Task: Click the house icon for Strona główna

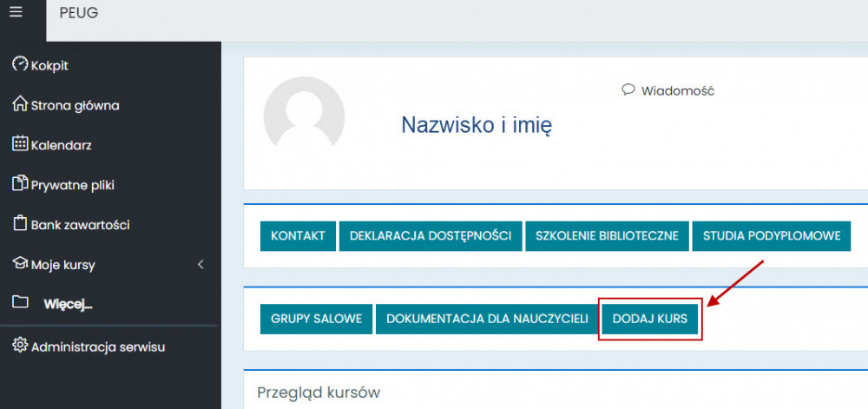Action: [20, 105]
